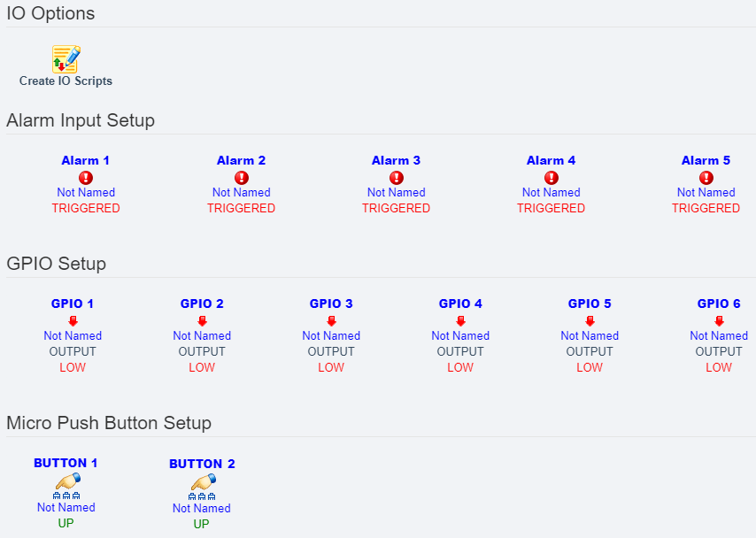
Task: Click the Alarm 5 red alert icon
Action: [706, 176]
